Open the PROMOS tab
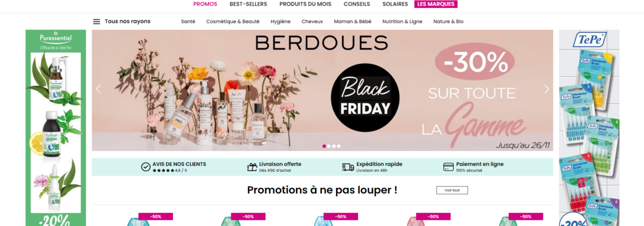 [x=206, y=4]
